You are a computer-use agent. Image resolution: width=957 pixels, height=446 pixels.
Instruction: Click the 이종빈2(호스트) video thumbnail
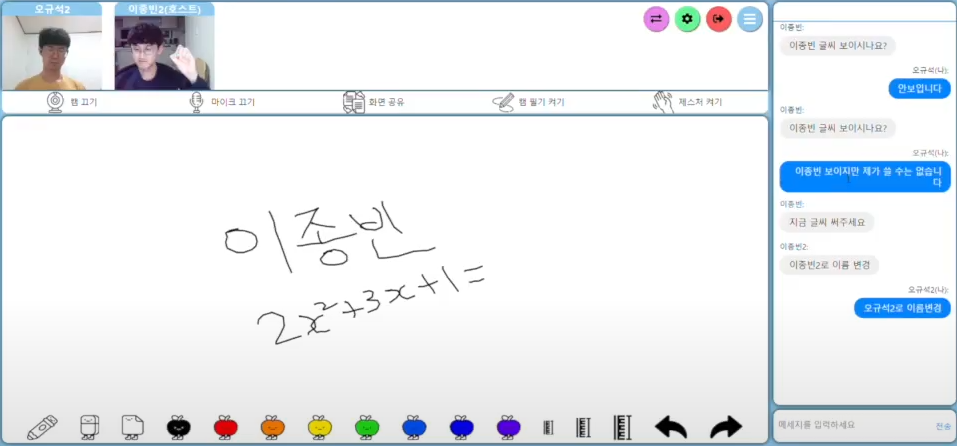click(x=164, y=53)
